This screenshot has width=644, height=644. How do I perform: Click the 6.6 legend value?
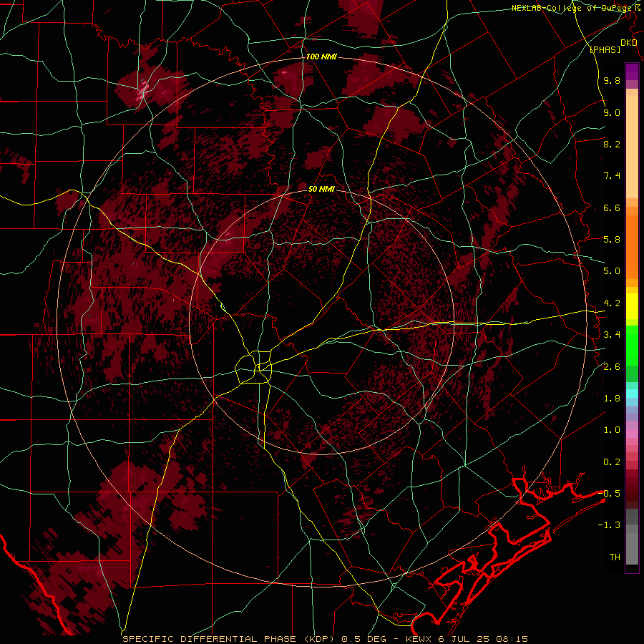pos(612,208)
